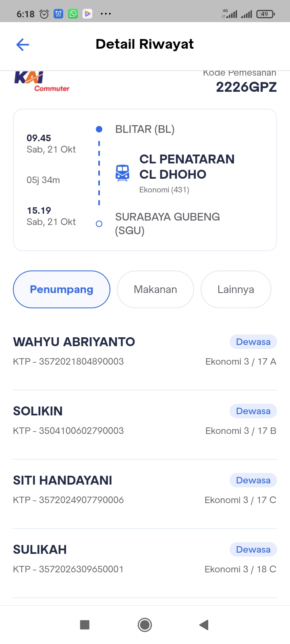The width and height of the screenshot is (290, 644).
Task: Select passenger WAHYU ABRIYANTO
Action: coord(74,342)
